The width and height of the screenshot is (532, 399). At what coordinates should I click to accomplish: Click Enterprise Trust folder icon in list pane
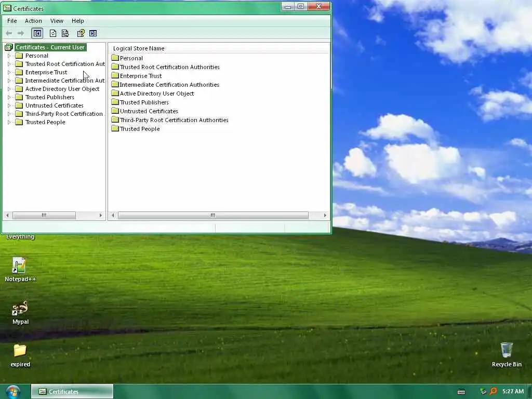coord(115,75)
